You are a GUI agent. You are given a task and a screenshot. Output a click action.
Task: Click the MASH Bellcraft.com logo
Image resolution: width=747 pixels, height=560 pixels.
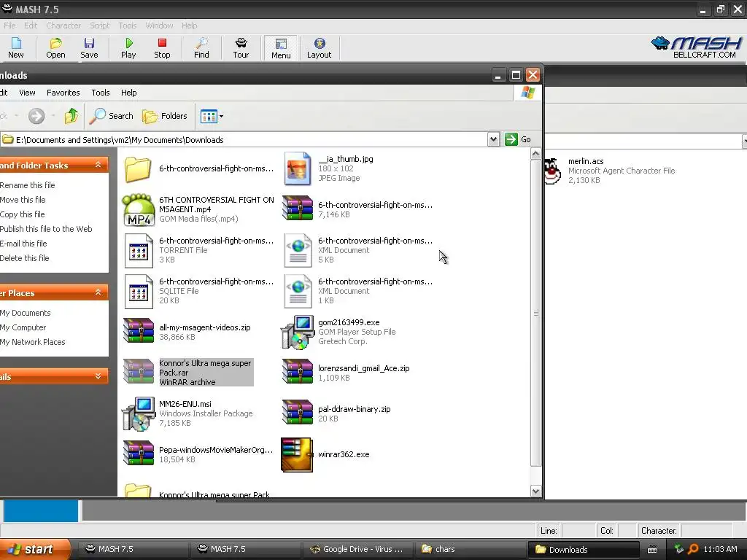click(697, 47)
